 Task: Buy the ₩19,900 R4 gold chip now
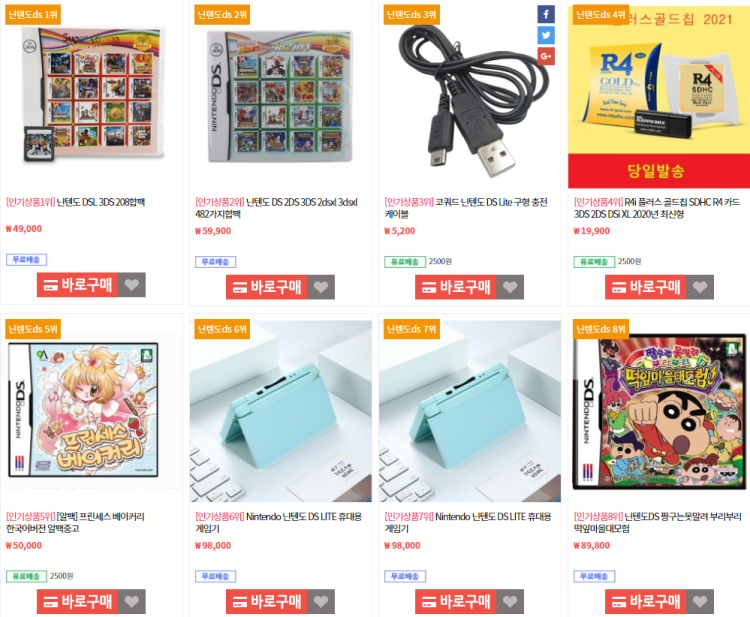point(646,287)
